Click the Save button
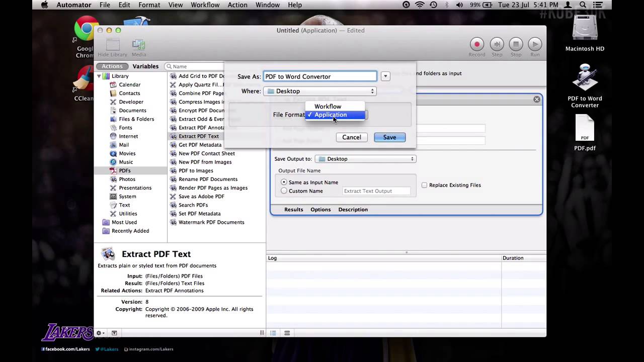This screenshot has width=644, height=362. click(x=389, y=137)
